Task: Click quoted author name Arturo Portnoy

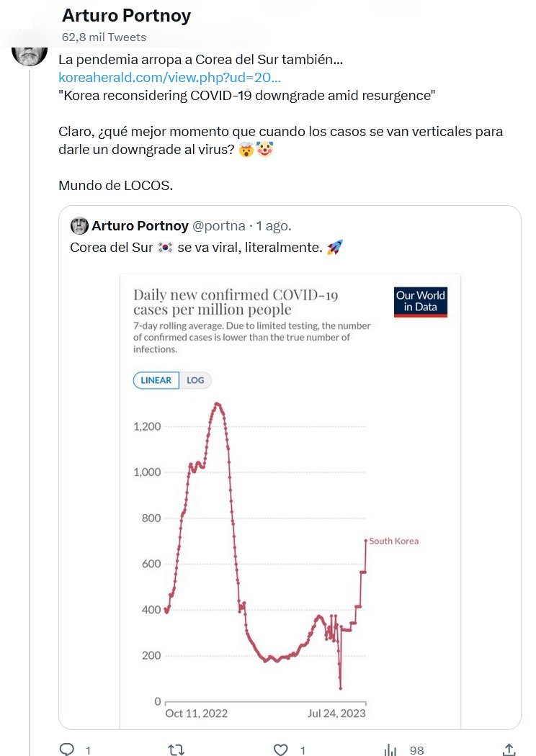Action: [x=140, y=226]
